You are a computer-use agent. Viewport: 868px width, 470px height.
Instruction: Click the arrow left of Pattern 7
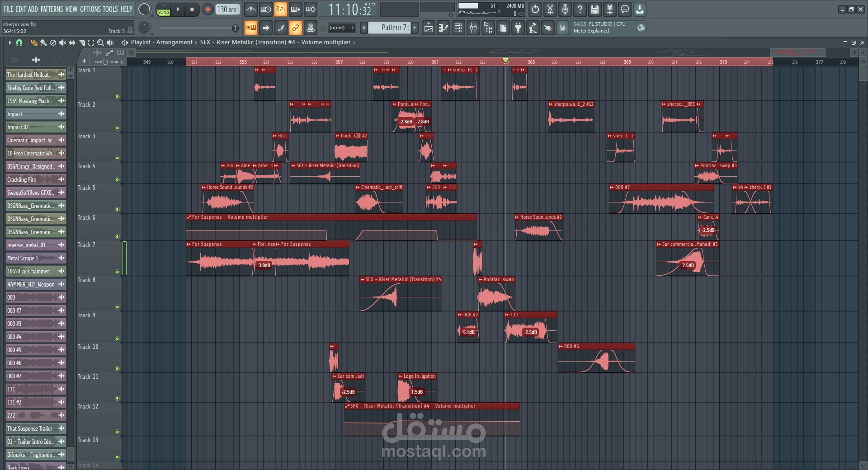[x=364, y=28]
